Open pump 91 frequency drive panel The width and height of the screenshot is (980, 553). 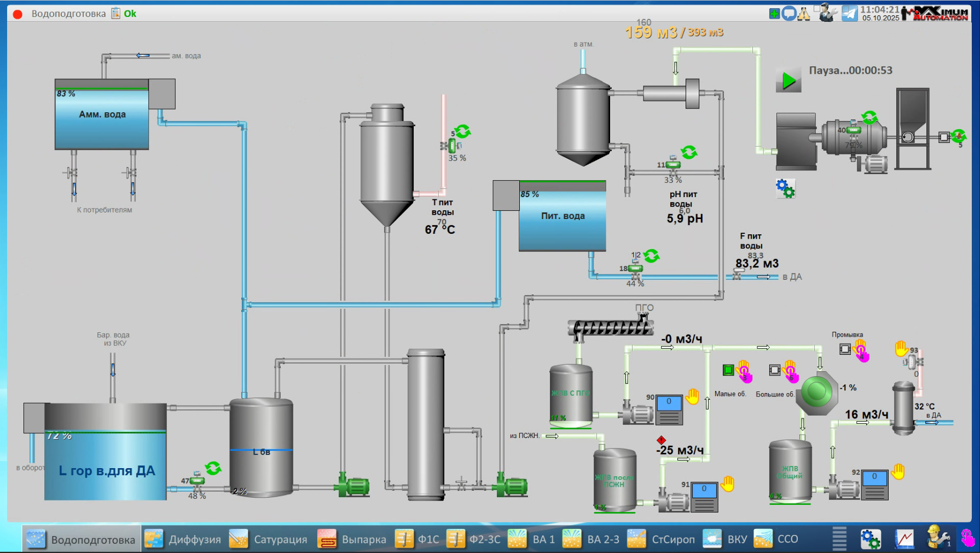(704, 497)
